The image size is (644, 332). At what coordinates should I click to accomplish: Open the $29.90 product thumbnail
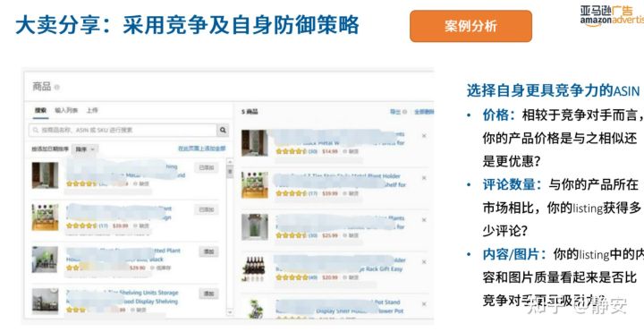pos(46,260)
